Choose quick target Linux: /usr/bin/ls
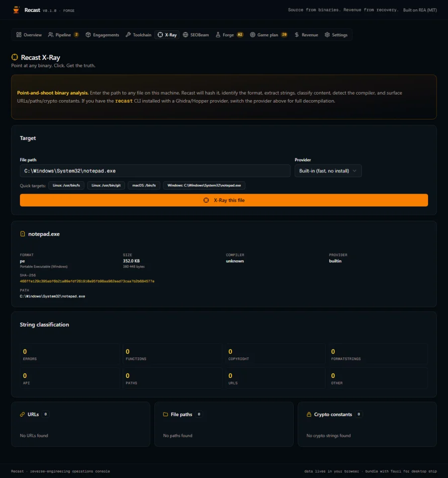 (66, 185)
